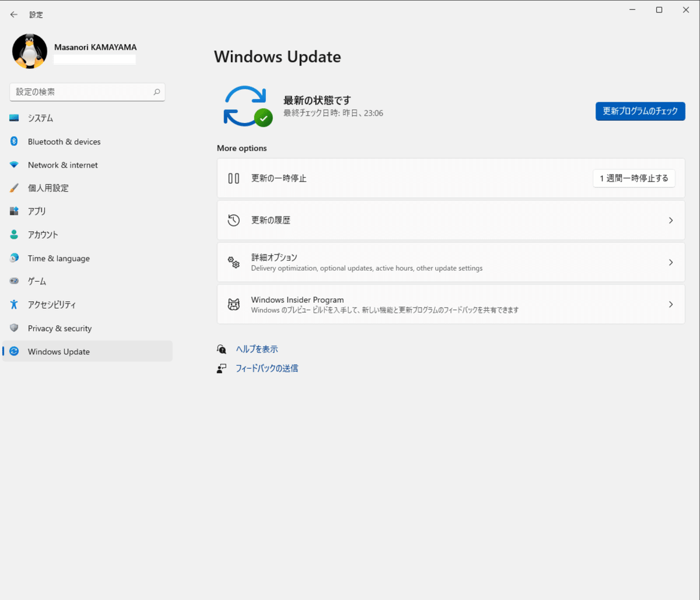
Task: Go to the ゲーム settings page
Action: 87,281
